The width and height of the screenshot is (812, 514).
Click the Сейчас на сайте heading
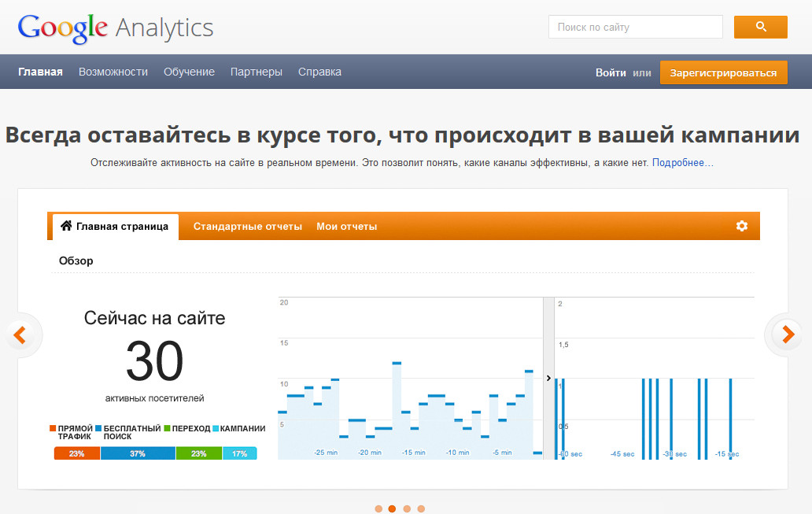coord(154,318)
